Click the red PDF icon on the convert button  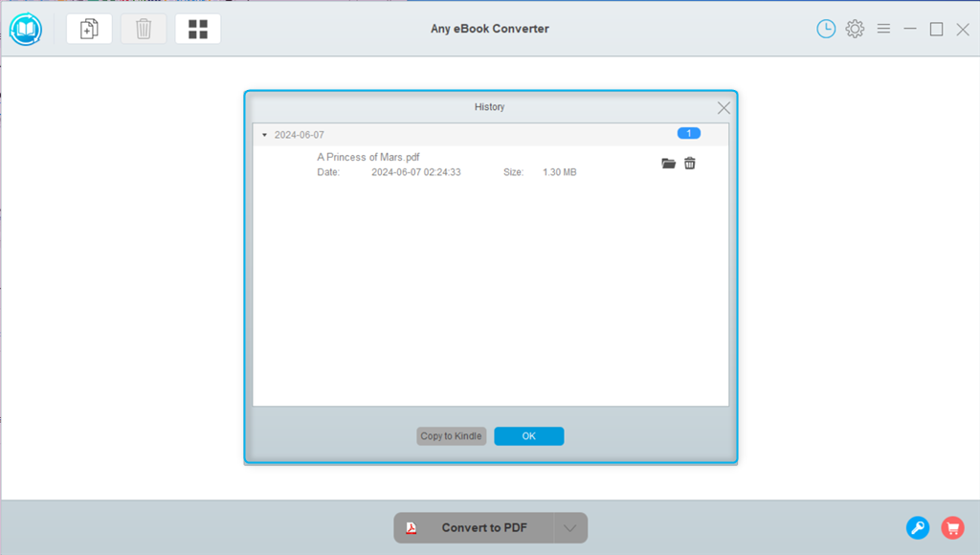(x=412, y=528)
